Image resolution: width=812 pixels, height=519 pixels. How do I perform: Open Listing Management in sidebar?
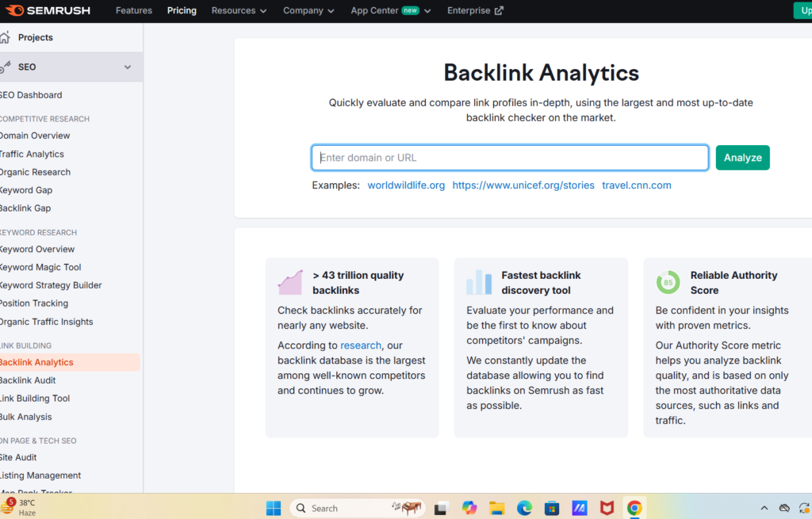pos(40,475)
